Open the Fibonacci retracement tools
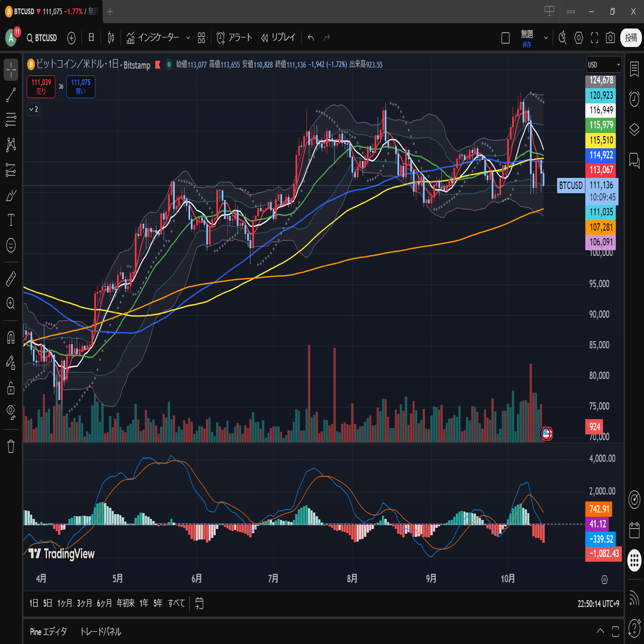This screenshot has width=644, height=644. [11, 120]
